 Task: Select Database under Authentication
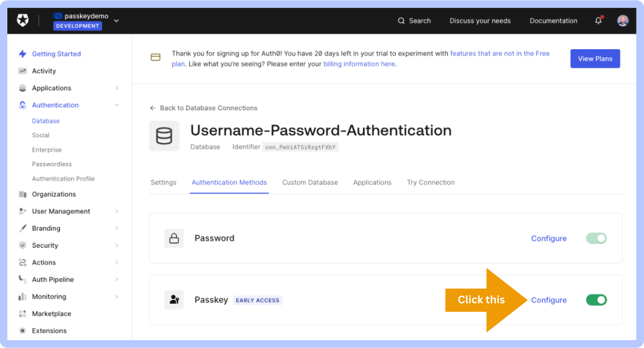(x=46, y=121)
